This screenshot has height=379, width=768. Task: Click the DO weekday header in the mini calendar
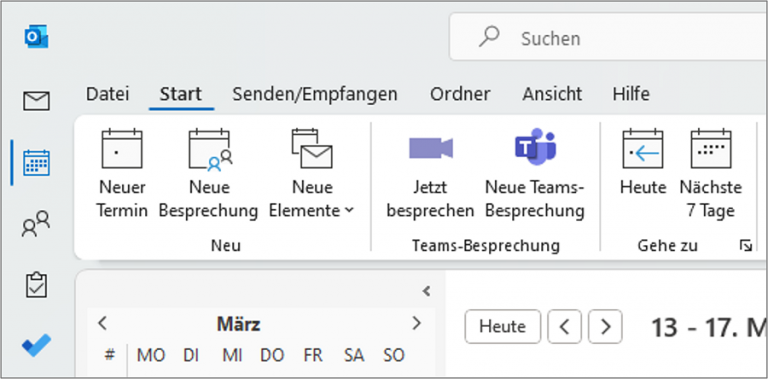pyautogui.click(x=272, y=355)
